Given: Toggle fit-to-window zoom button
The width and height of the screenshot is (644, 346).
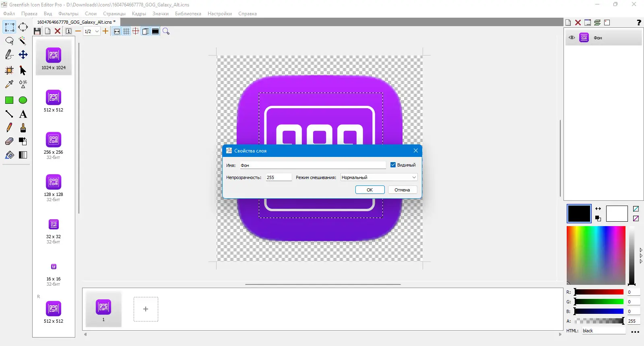Looking at the screenshot, I should [x=117, y=31].
